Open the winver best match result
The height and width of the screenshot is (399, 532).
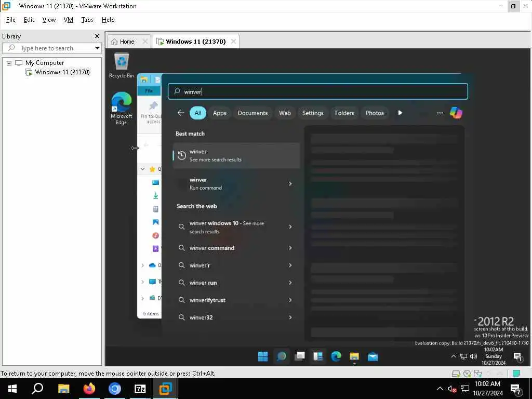236,156
